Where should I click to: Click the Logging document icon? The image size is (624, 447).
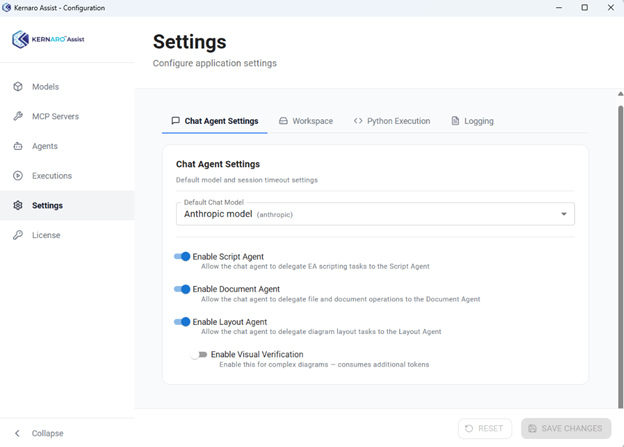click(455, 121)
